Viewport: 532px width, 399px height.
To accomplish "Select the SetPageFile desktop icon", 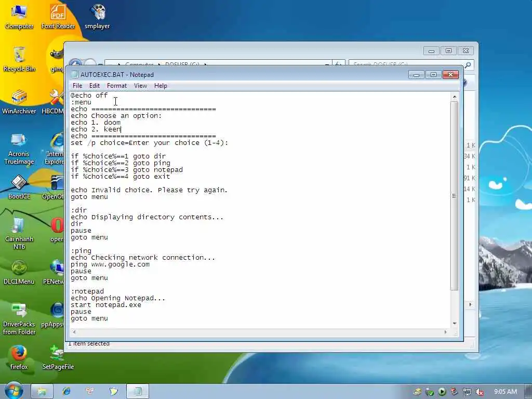I will 58,357.
